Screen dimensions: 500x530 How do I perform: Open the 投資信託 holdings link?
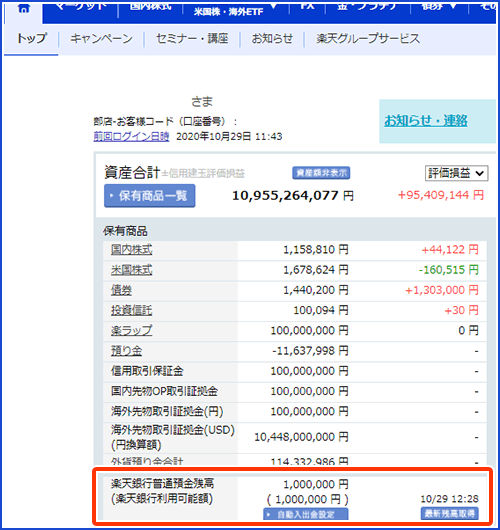click(132, 310)
